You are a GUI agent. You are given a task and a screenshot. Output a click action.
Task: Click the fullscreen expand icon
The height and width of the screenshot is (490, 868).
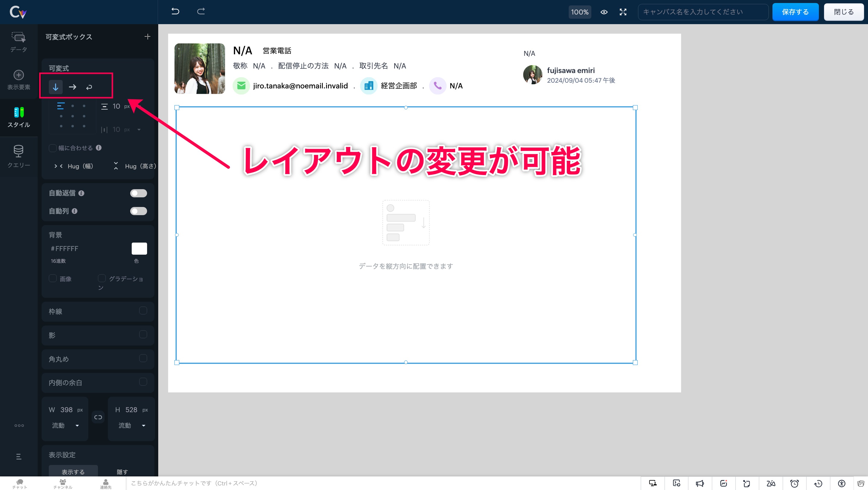(623, 12)
